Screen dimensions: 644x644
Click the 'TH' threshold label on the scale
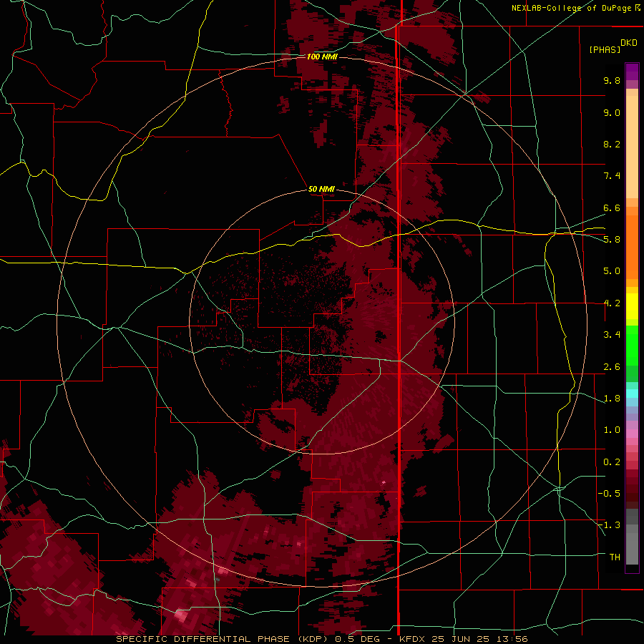(x=615, y=557)
